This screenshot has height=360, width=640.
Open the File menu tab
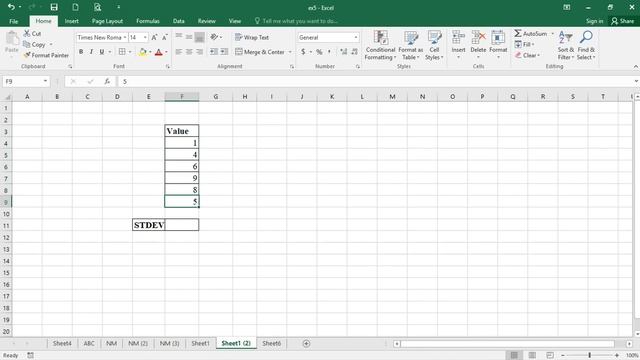tap(14, 21)
